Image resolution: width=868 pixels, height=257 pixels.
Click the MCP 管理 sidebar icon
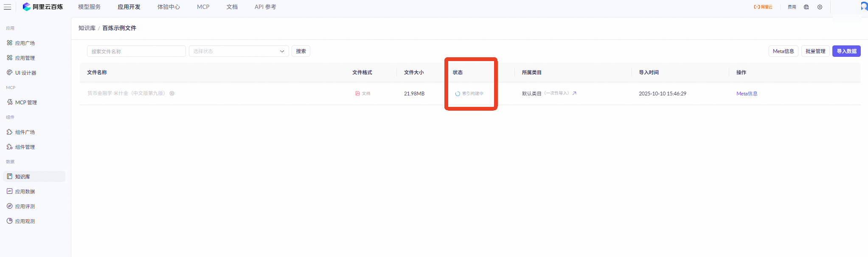[9, 102]
